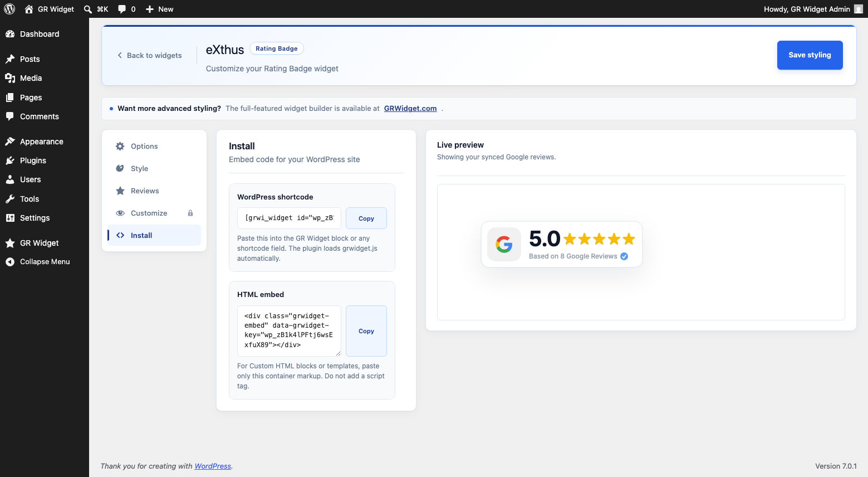The image size is (868, 477).
Task: Click 'Based on 8 Google Reviews' text
Action: (x=573, y=256)
